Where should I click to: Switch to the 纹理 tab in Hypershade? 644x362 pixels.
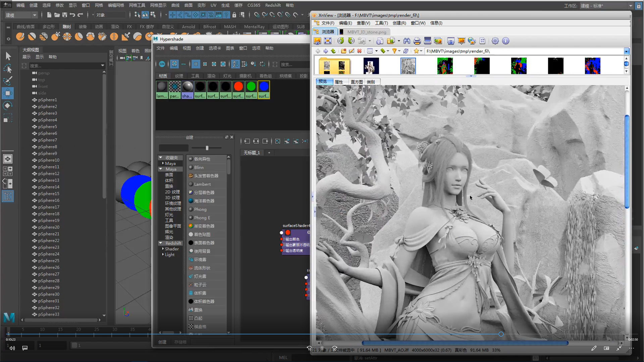tap(179, 76)
